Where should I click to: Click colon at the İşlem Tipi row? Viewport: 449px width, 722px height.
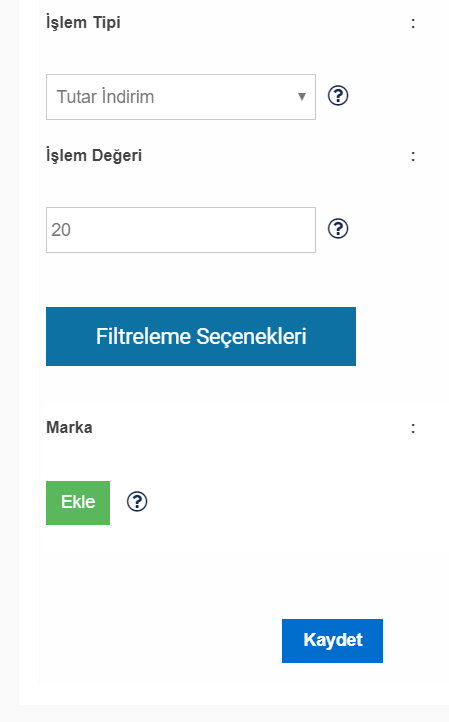pyautogui.click(x=413, y=23)
